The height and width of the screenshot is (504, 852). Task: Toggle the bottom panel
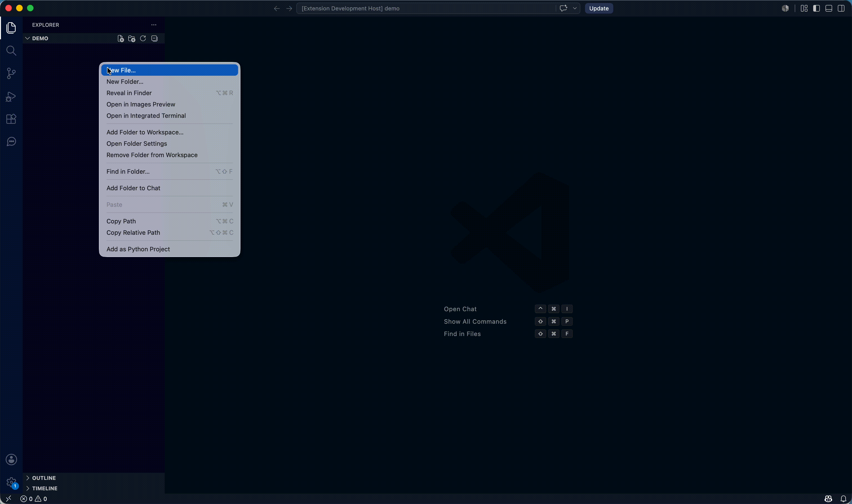pyautogui.click(x=829, y=9)
